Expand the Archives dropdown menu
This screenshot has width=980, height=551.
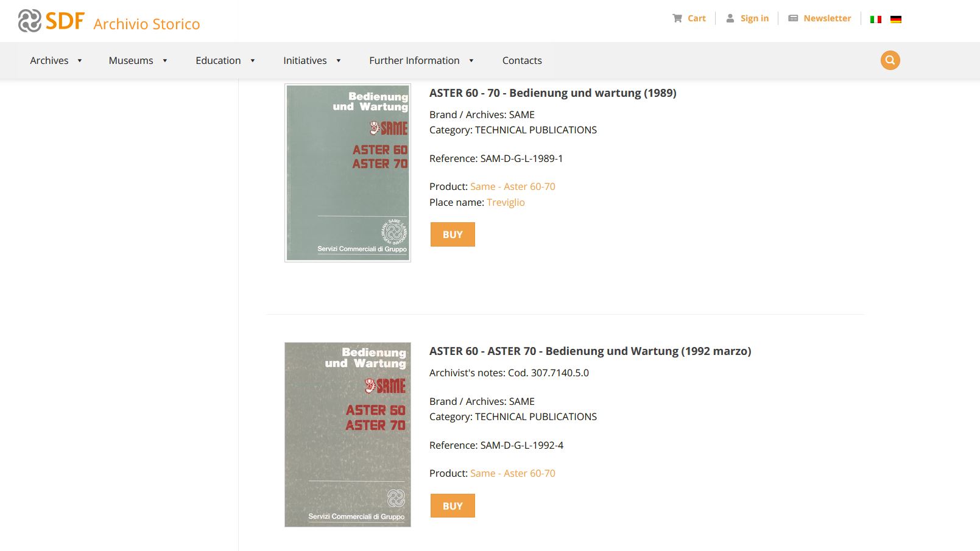(x=56, y=60)
